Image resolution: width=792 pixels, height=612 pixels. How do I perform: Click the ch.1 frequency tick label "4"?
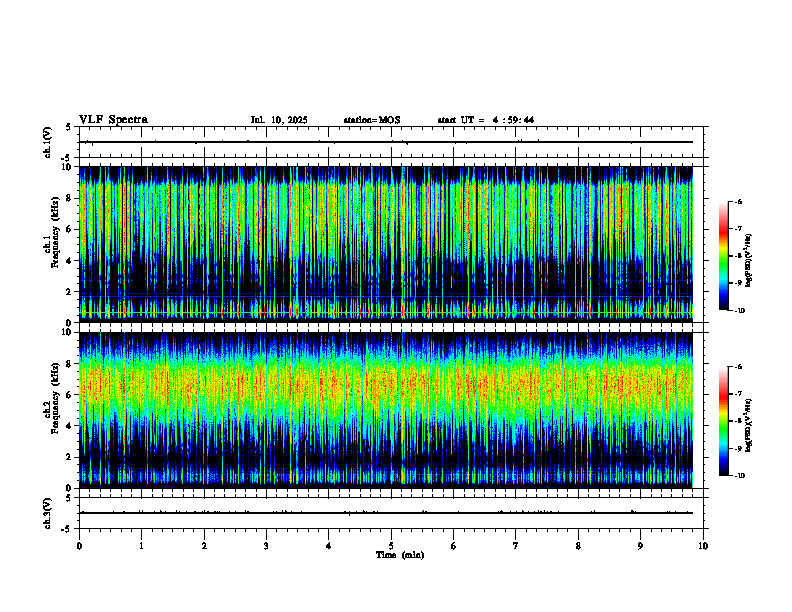pyautogui.click(x=70, y=261)
